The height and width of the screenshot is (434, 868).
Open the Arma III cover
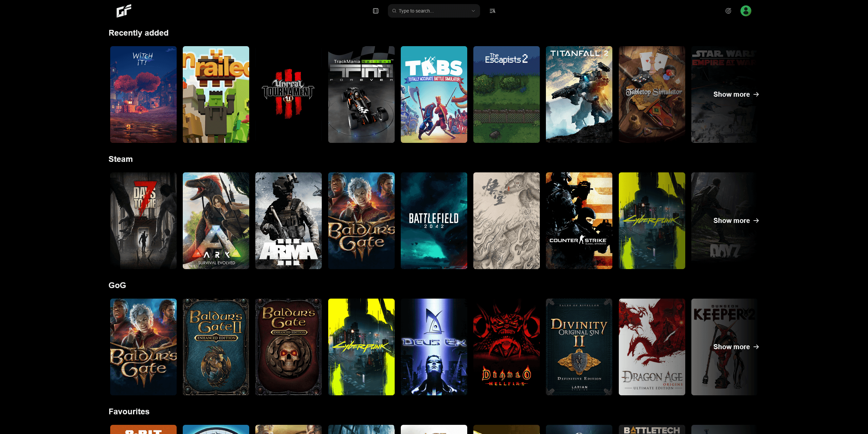(x=289, y=221)
